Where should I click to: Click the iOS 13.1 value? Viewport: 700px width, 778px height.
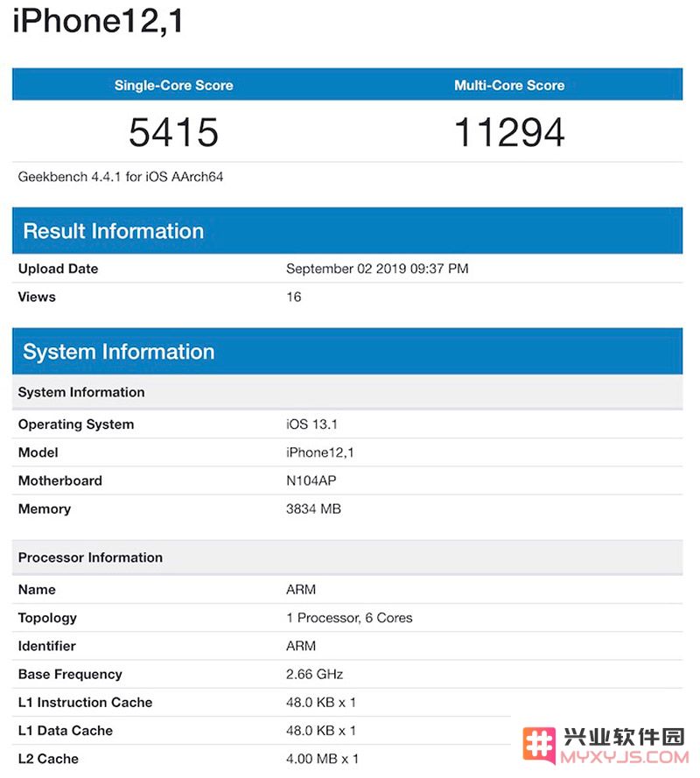(x=311, y=424)
